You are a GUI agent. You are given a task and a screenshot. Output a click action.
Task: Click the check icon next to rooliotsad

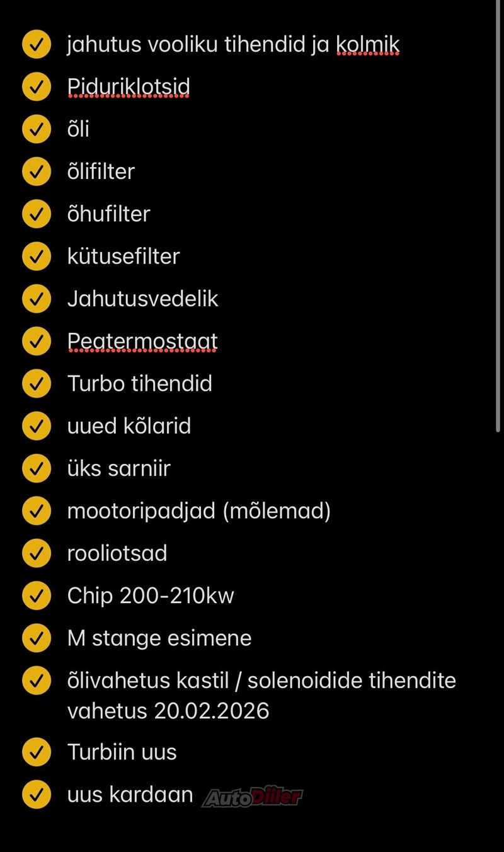pos(36,553)
